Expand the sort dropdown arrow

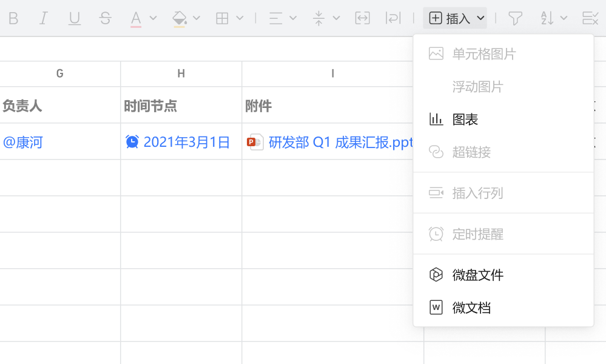point(564,18)
